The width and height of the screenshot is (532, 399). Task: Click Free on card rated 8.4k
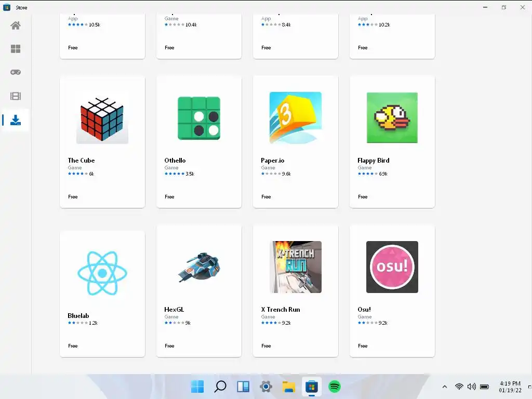[x=266, y=48]
